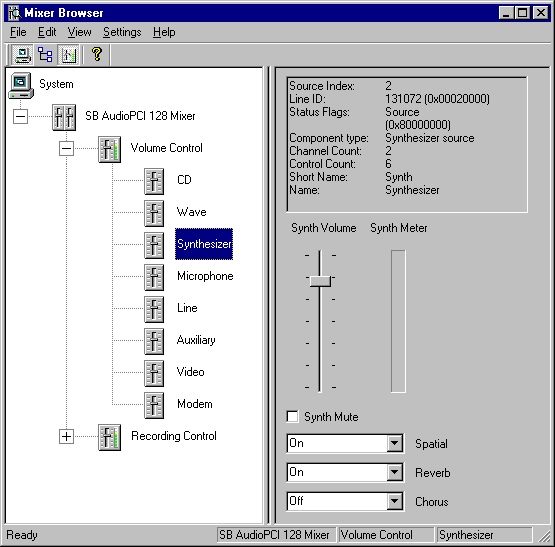Image resolution: width=555 pixels, height=547 pixels.
Task: Click the Short Name value Synth
Action: pos(399,177)
